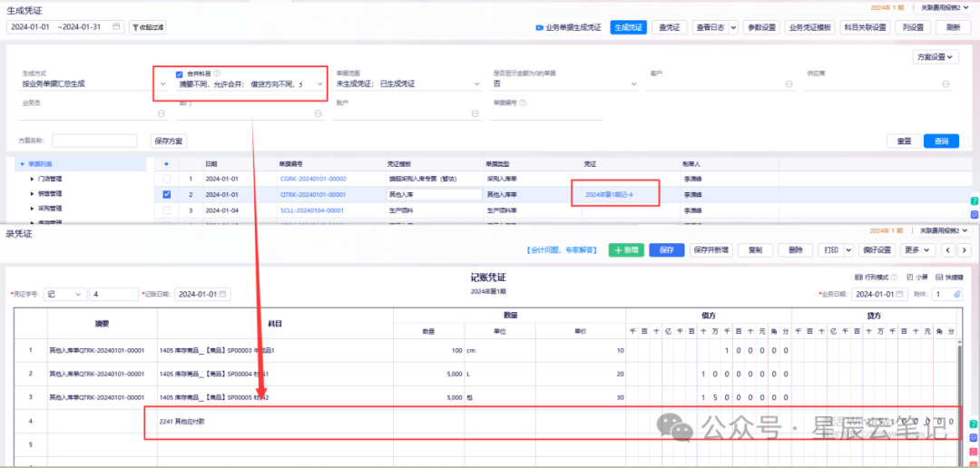The height and width of the screenshot is (468, 980).
Task: Expand the 销售管理 tree node
Action: coord(33,194)
